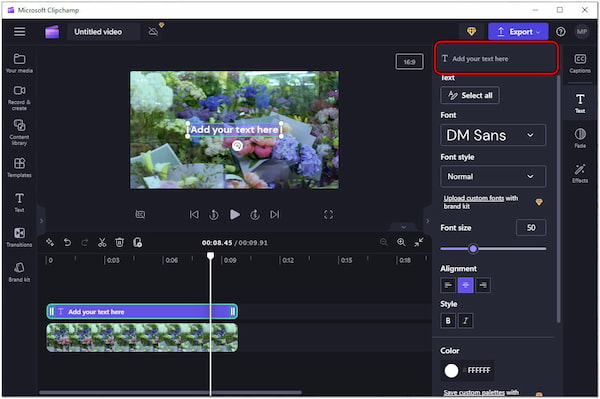
Task: Click the timeline horizontal scrollbar
Action: tap(170, 392)
